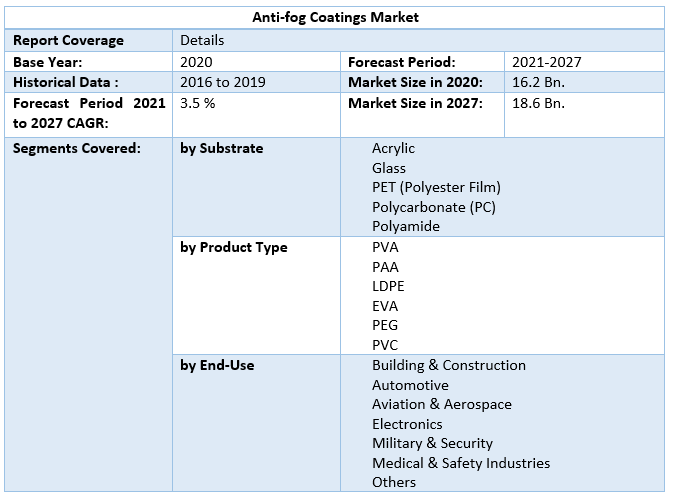Select the Medical & Safety Industries entry
Image resolution: width=684 pixels, height=500 pixels.
(460, 463)
